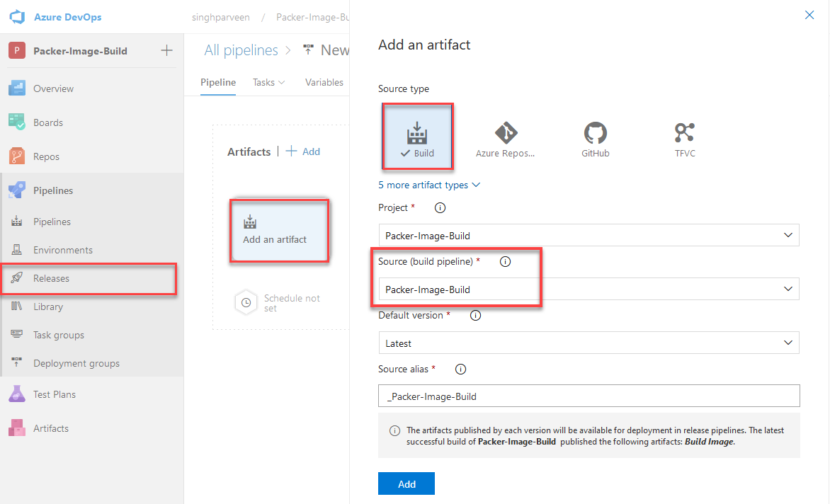The width and height of the screenshot is (830, 504).
Task: Open Test Plans from the sidebar
Action: coord(54,394)
